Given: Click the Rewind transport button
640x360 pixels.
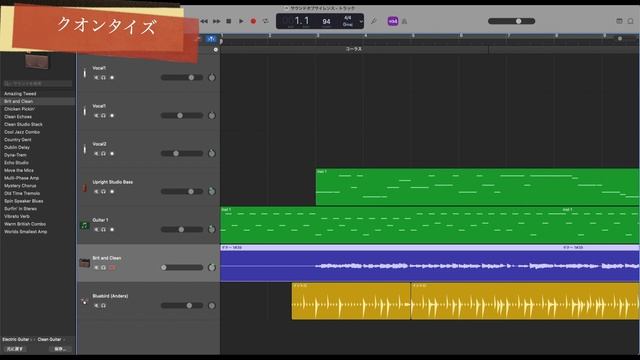Looking at the screenshot, I should [x=204, y=21].
